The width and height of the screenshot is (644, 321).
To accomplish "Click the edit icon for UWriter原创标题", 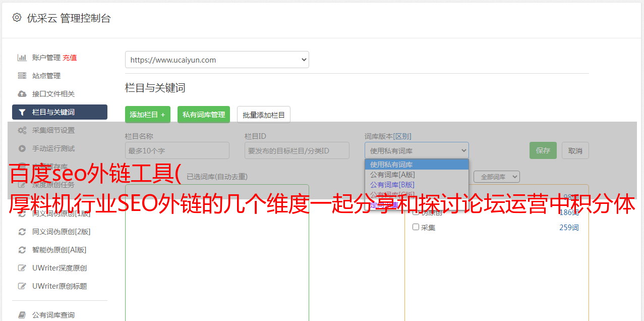I will pyautogui.click(x=22, y=286).
